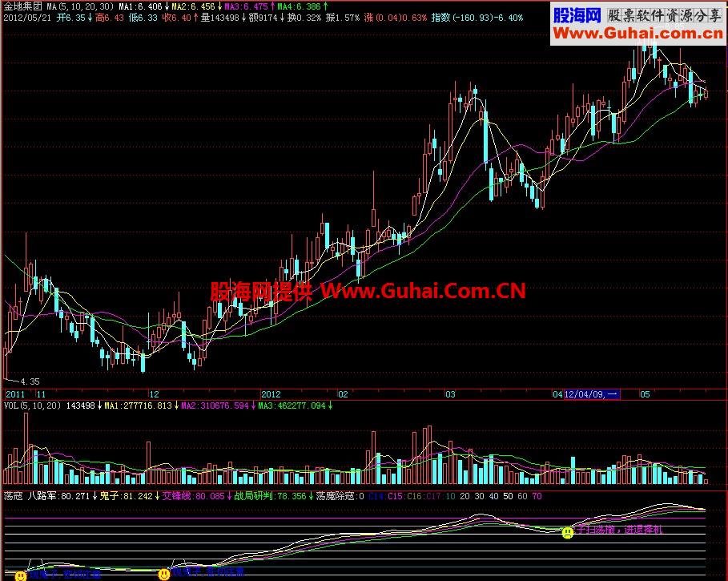Click the frowning face icon on indicator line
The height and width of the screenshot is (581, 728).
[x=567, y=532]
